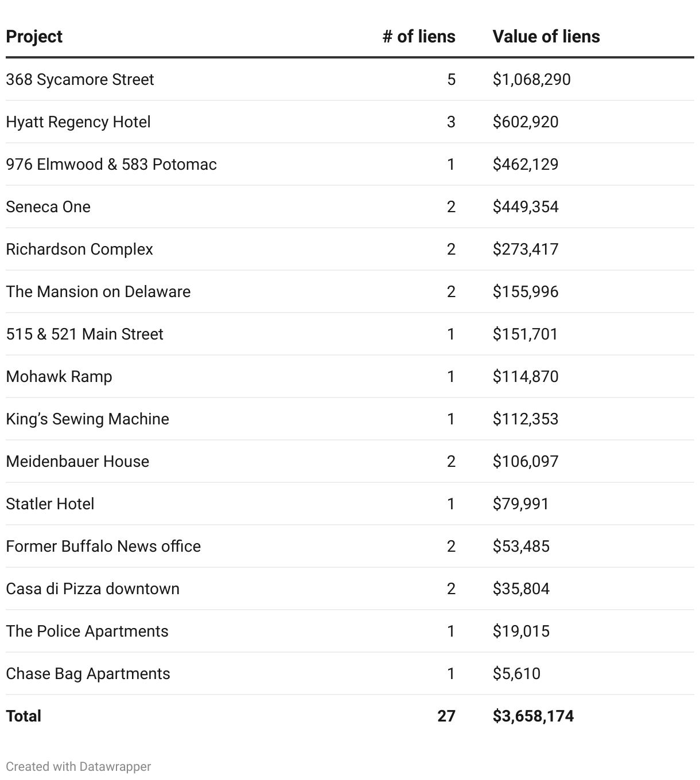The image size is (700, 780).
Task: Select the King's Sewing Machine entry
Action: click(x=87, y=419)
